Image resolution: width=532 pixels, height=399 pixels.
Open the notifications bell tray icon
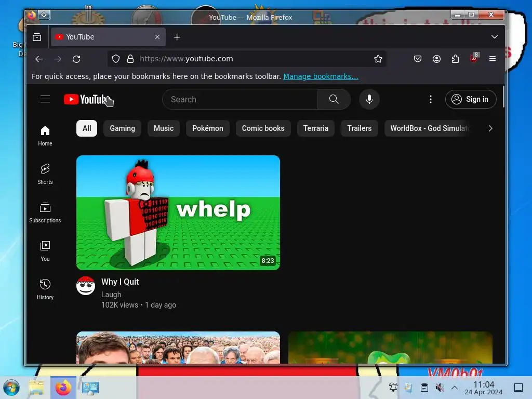(393, 388)
